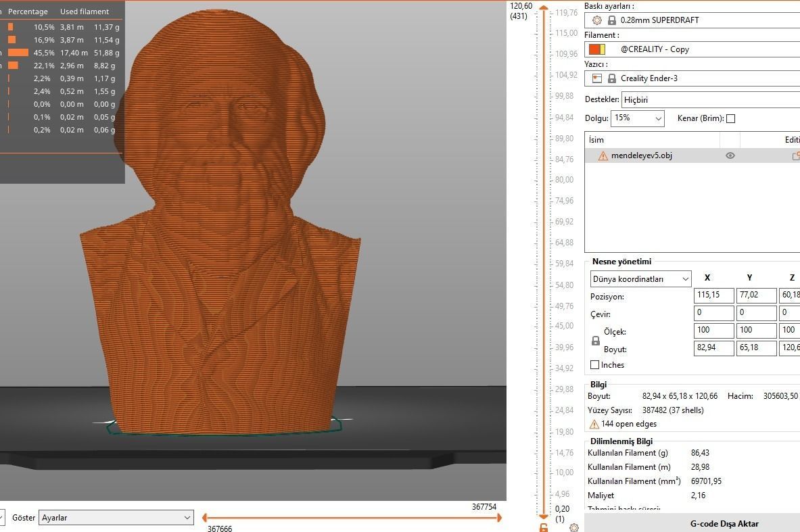The image size is (800, 532).
Task: Click the print settings cog icon beside 0.28mm SUPERDRAFT
Action: coord(597,20)
